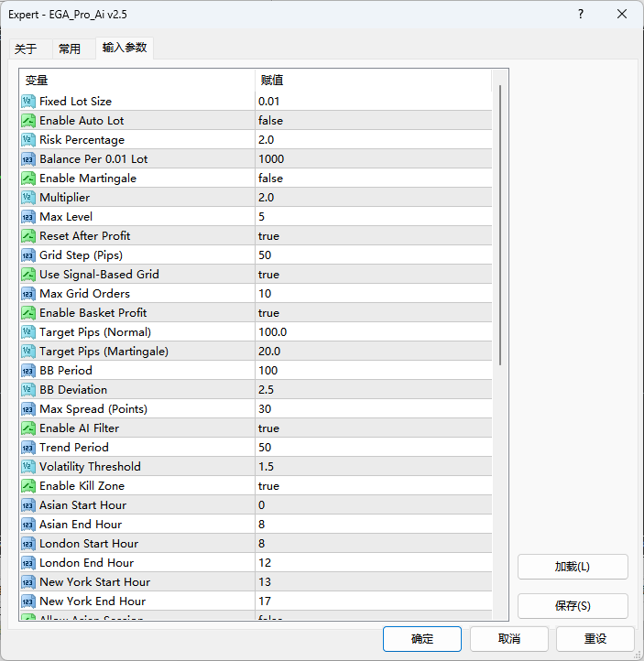The image size is (644, 661).
Task: Click the icon next to Enable Martingale
Action: tap(28, 179)
